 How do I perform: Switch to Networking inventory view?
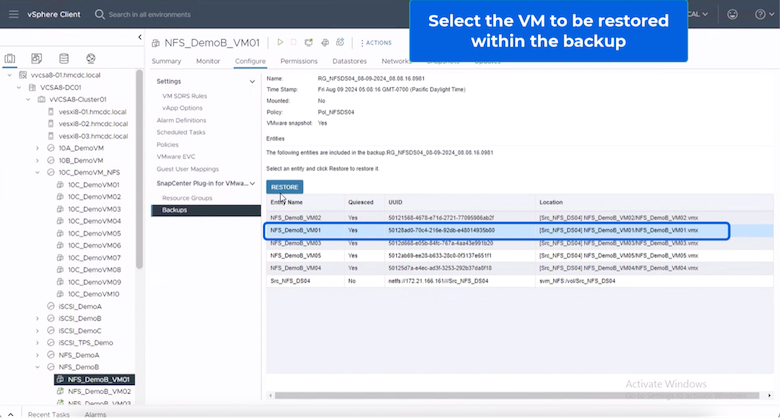[91, 58]
